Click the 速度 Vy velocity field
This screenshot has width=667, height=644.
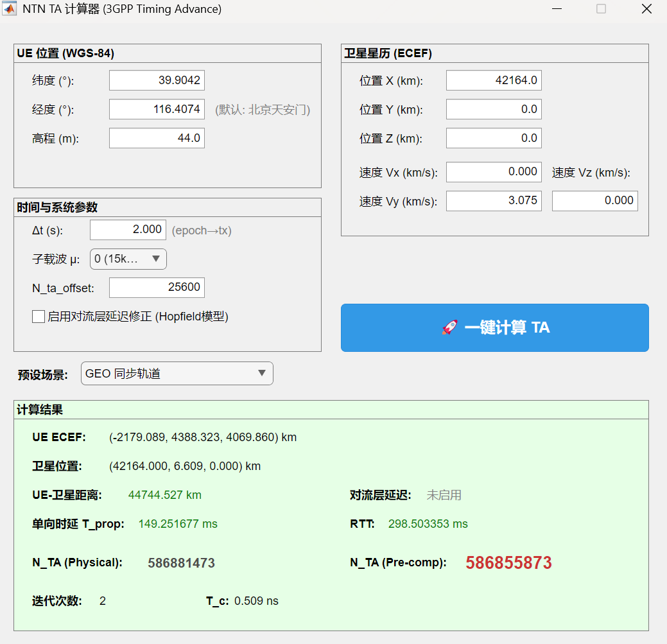494,200
